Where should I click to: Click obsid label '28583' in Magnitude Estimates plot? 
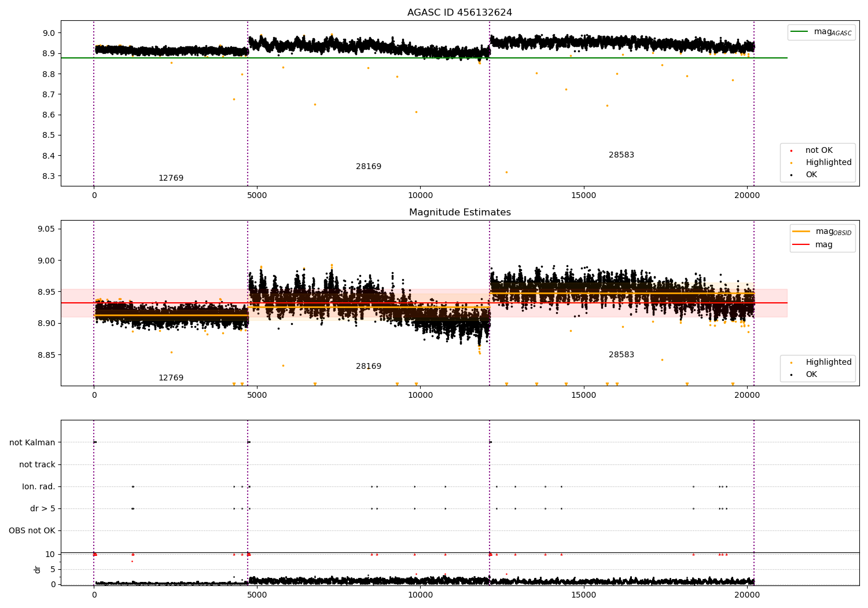[621, 354]
